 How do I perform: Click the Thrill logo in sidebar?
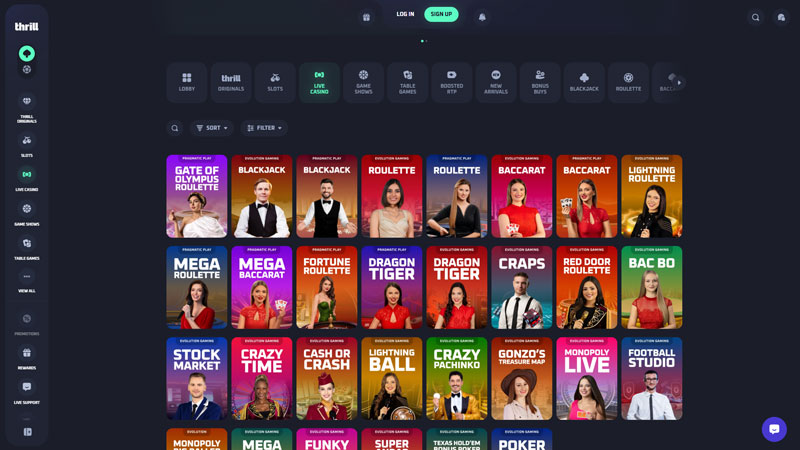coord(27,27)
